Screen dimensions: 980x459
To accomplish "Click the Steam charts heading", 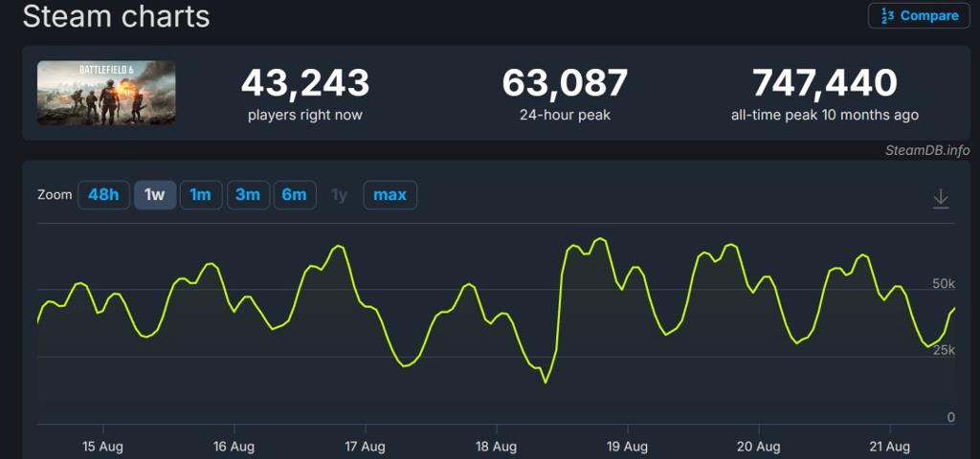I will [116, 15].
